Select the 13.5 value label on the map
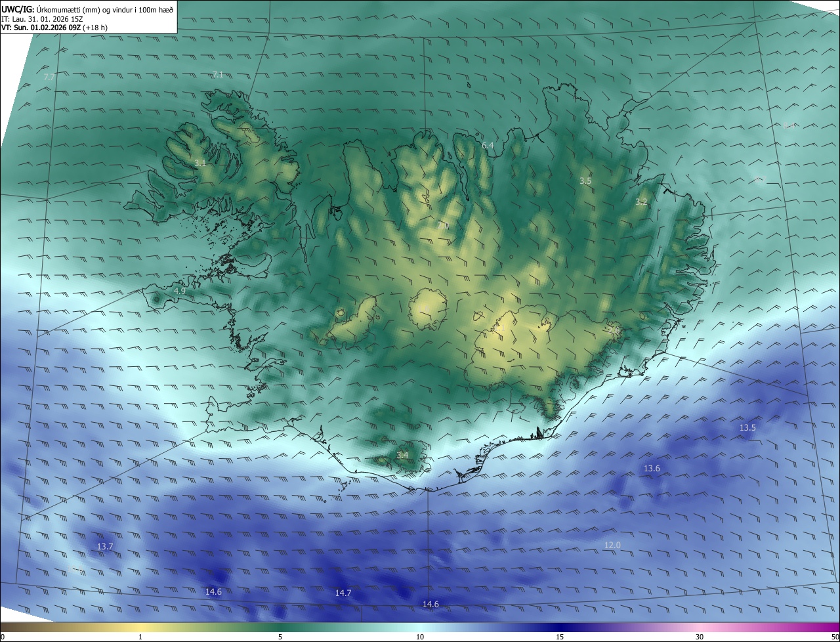 747,427
